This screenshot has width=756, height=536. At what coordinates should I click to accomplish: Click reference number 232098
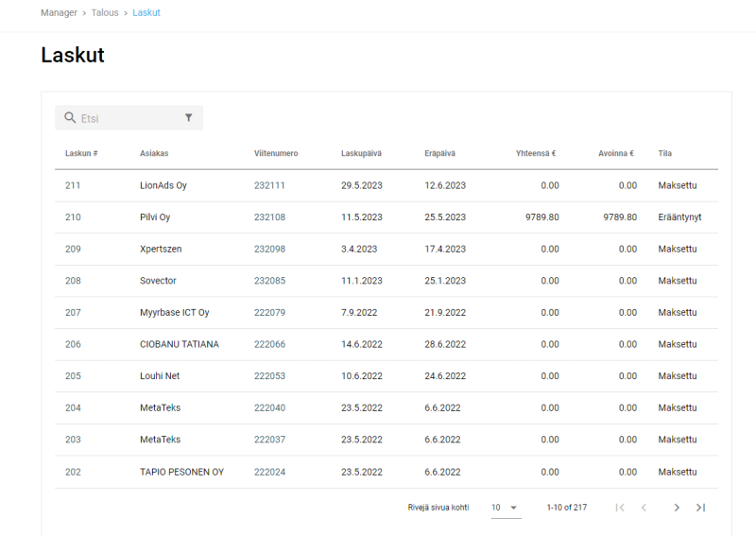pos(269,249)
